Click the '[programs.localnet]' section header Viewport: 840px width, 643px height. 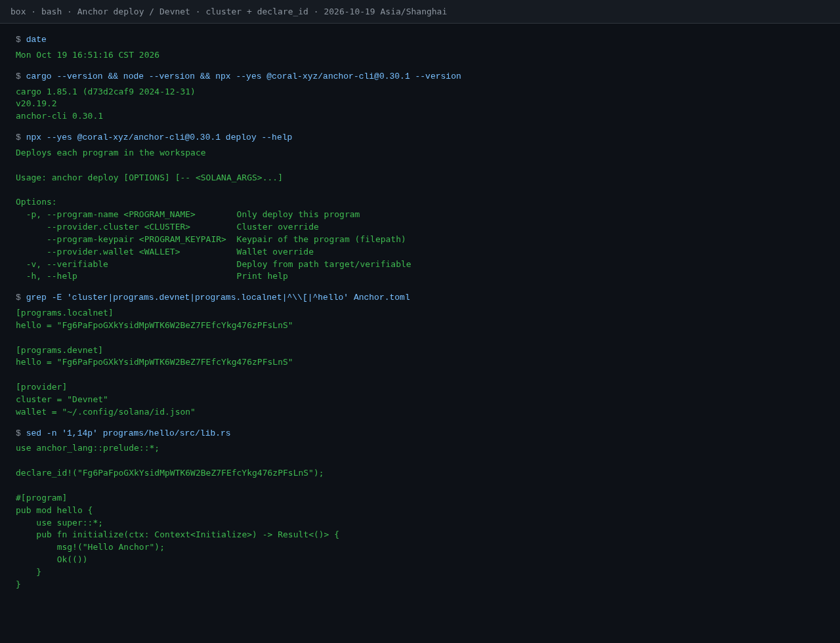tap(64, 313)
